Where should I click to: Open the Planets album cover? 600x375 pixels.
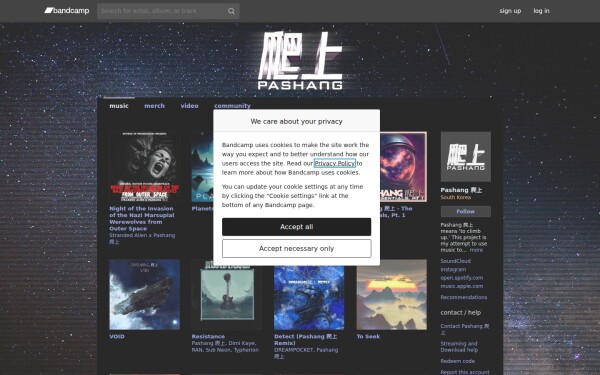click(x=202, y=167)
